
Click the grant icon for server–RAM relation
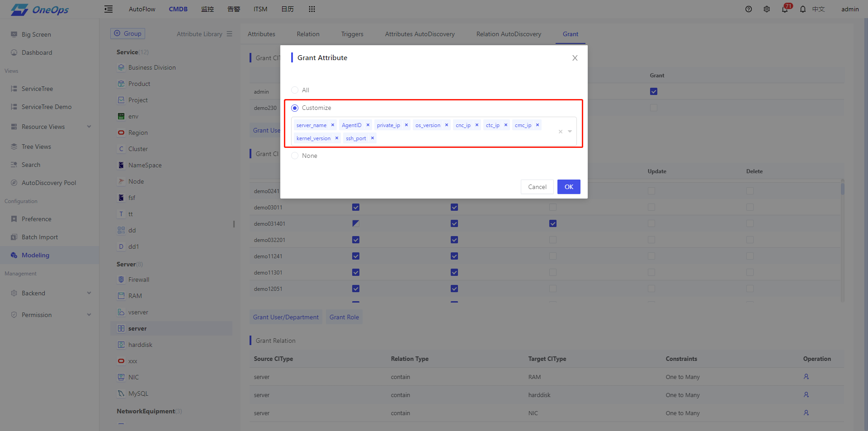(x=806, y=377)
